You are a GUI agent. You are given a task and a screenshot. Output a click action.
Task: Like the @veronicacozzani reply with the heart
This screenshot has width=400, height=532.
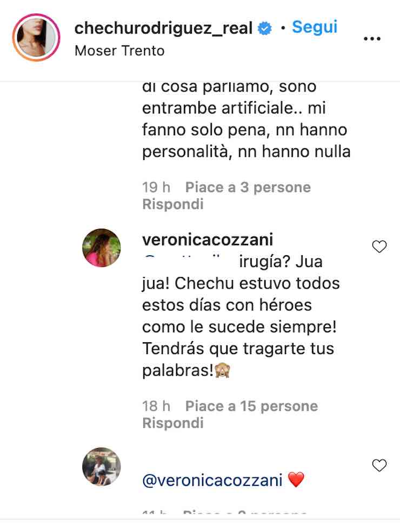coord(379,465)
